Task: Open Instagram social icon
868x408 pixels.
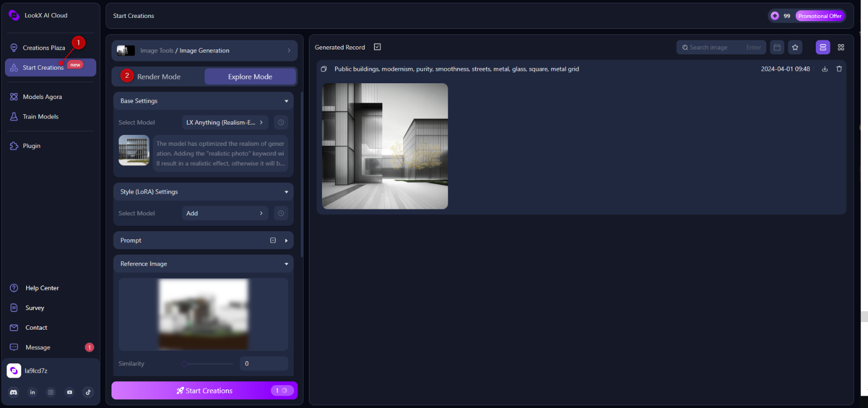Action: click(51, 392)
